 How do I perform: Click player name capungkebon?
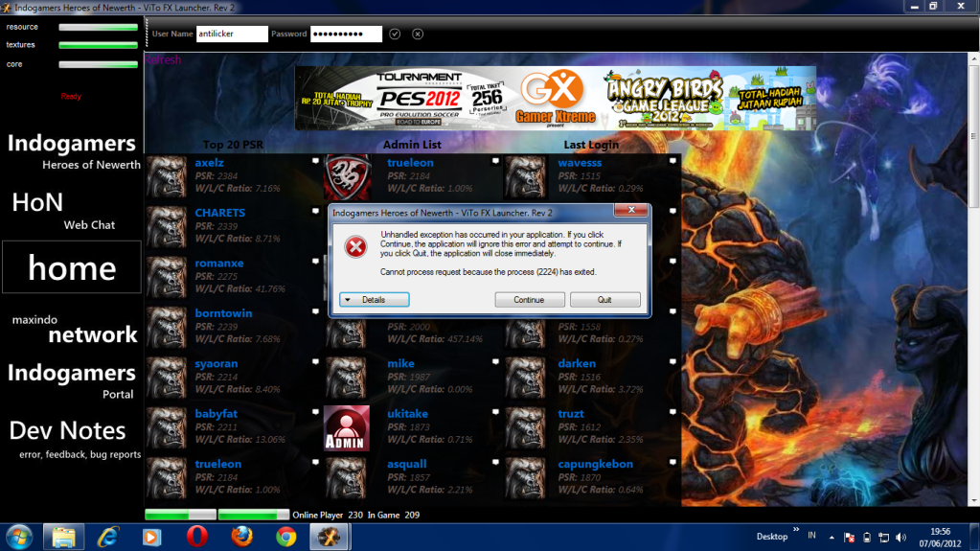[595, 464]
